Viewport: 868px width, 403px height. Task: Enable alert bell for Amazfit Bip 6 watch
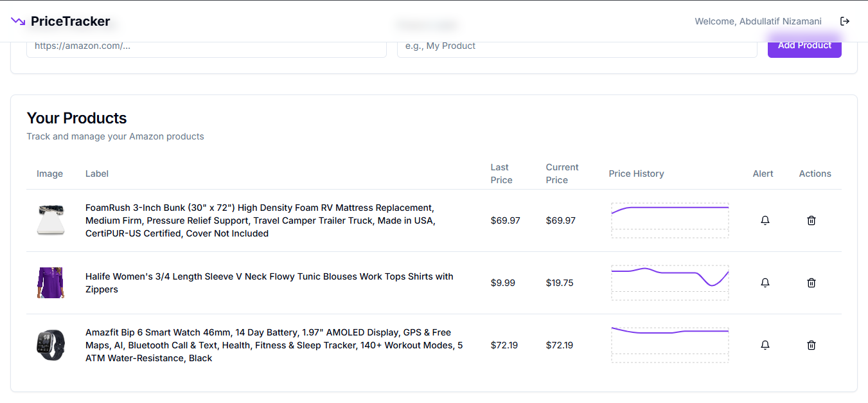click(765, 345)
